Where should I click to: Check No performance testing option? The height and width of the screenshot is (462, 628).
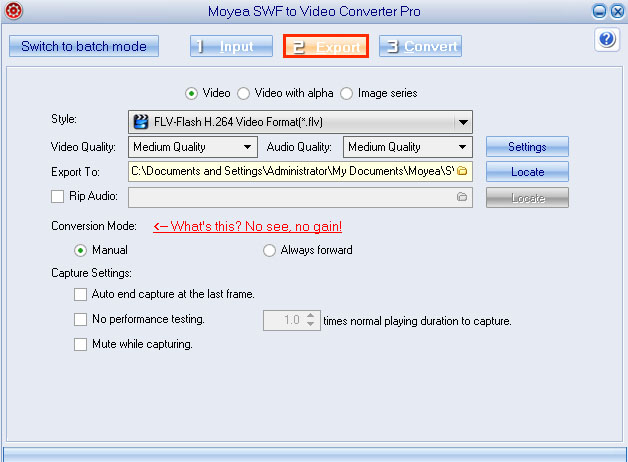point(80,319)
